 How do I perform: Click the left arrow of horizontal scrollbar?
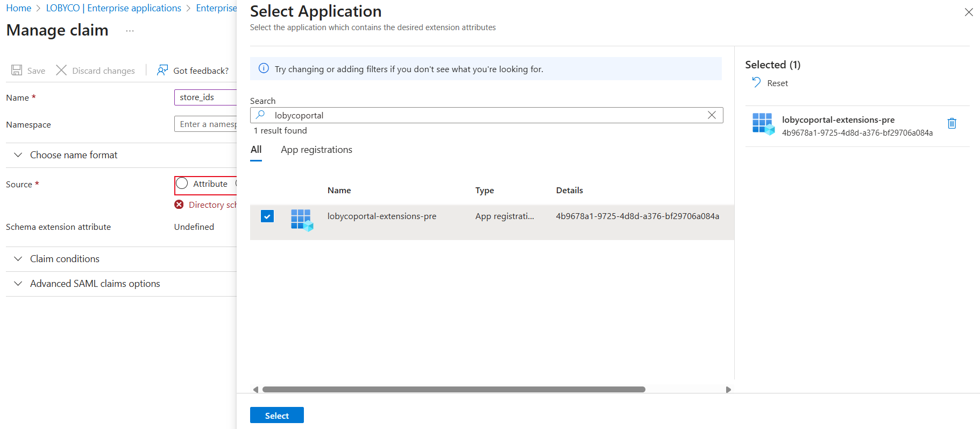tap(255, 390)
